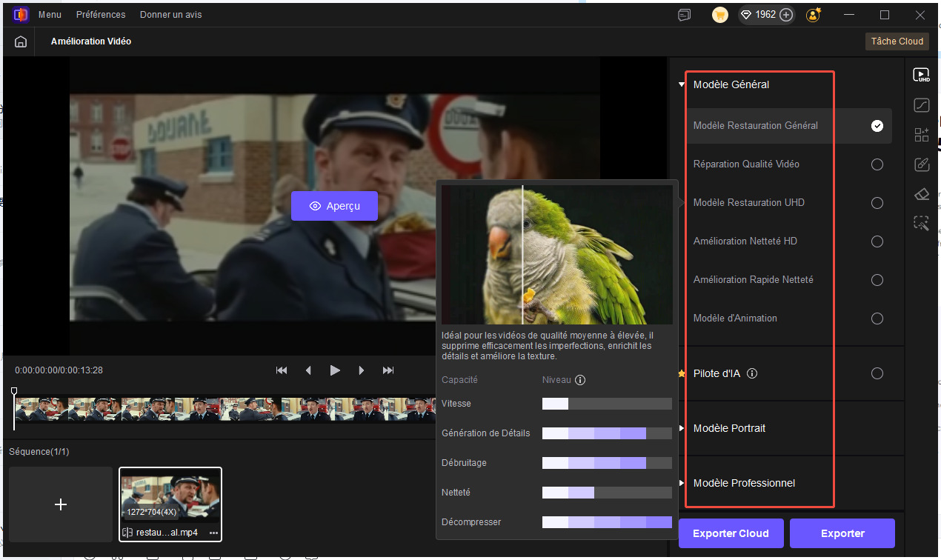Viewport: 941px width, 560px height.
Task: Open the three-dot menu on restau...al.mp4
Action: pos(213,533)
